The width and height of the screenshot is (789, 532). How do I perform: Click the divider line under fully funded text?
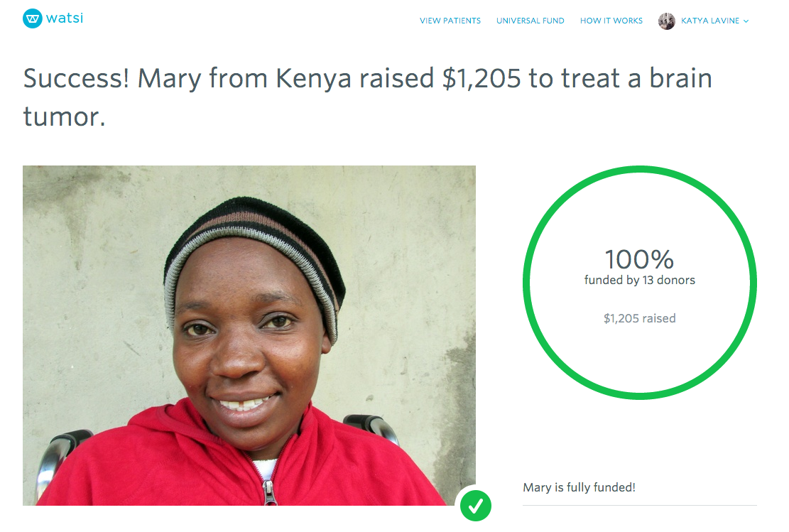pyautogui.click(x=639, y=505)
